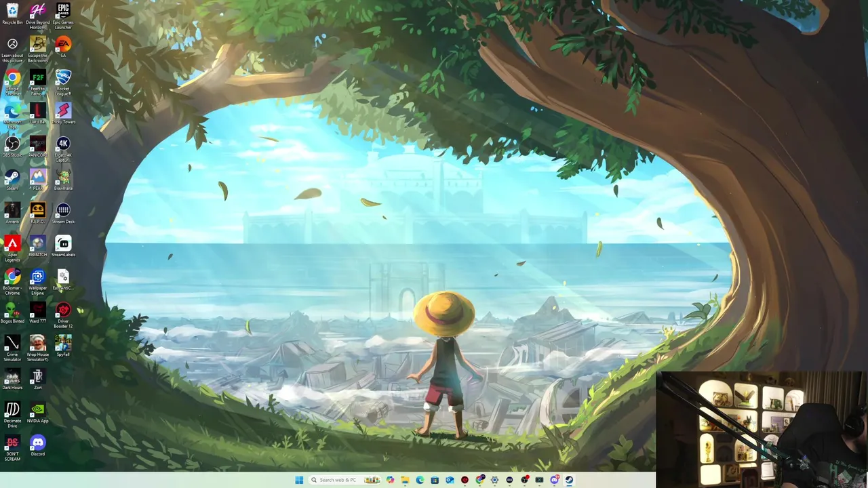The width and height of the screenshot is (868, 488).
Task: Open the Recycle Bin desktop icon
Action: coord(12,14)
